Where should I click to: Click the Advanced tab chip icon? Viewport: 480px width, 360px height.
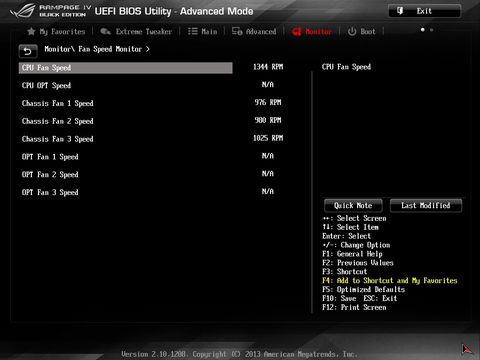[x=237, y=31]
